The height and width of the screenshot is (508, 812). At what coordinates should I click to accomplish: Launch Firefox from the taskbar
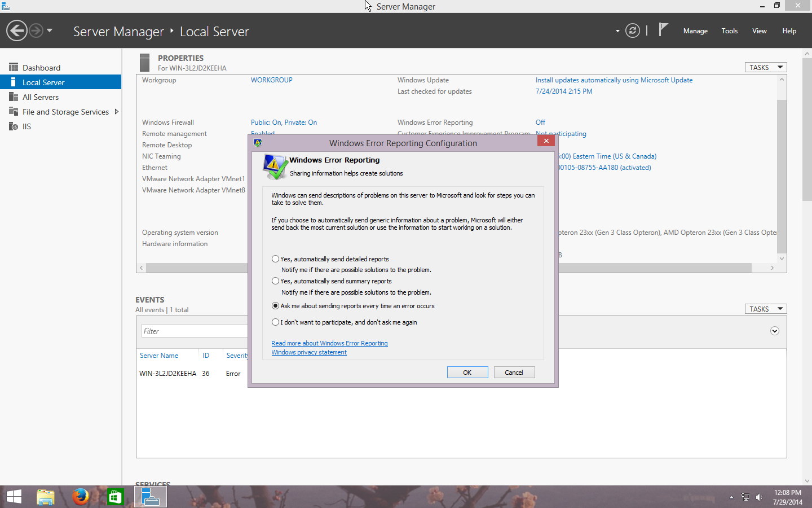point(80,497)
